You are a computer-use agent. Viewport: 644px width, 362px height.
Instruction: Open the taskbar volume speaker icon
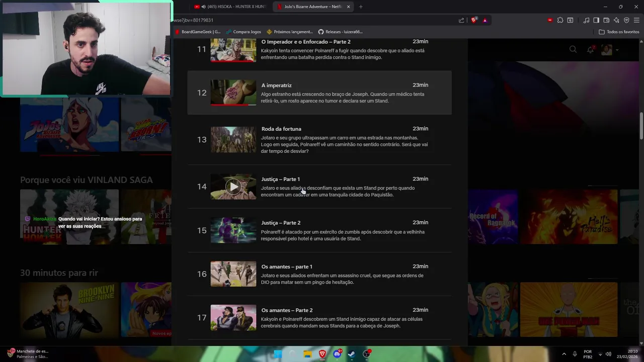(x=608, y=354)
